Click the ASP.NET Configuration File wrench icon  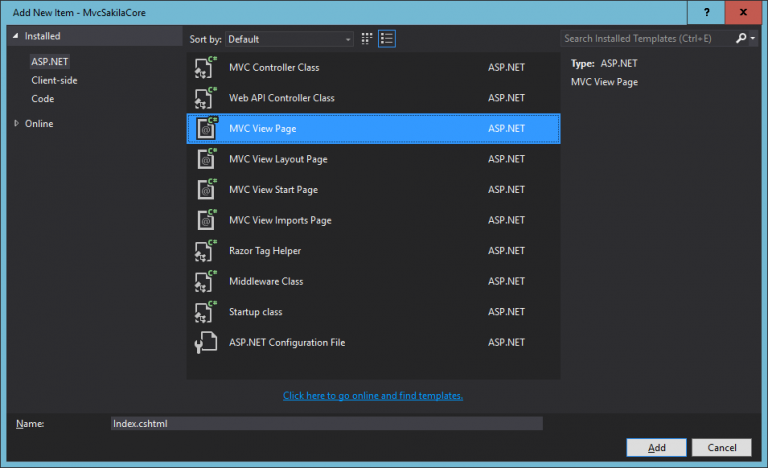click(x=205, y=343)
